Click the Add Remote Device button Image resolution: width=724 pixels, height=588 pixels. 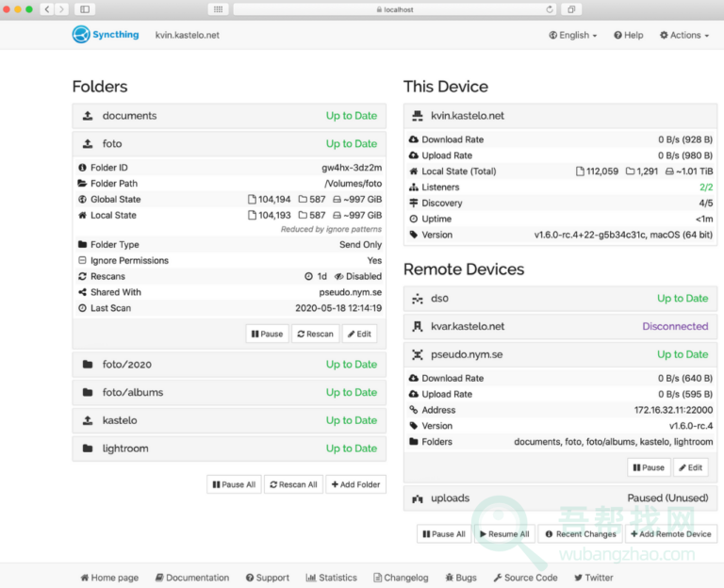[x=671, y=534]
